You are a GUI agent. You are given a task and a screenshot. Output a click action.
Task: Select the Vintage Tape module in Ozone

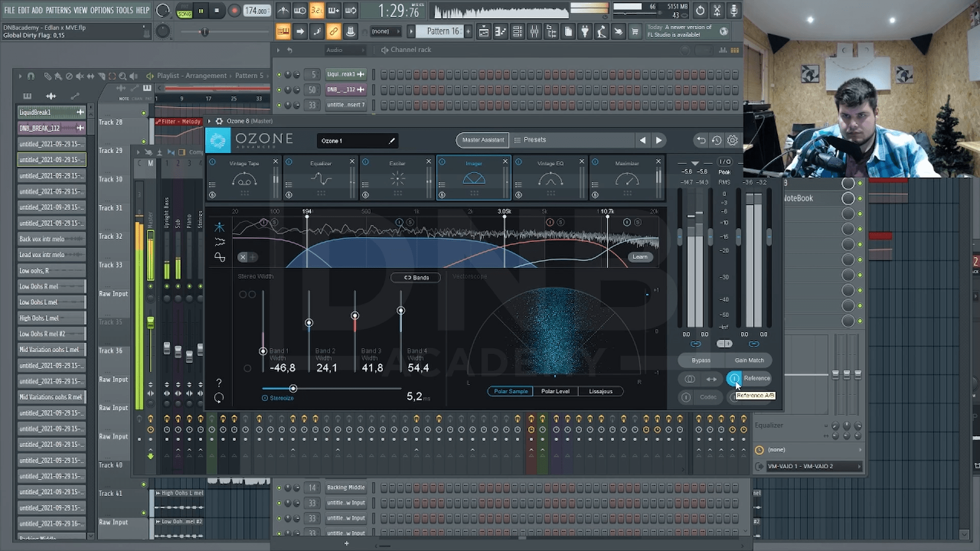pyautogui.click(x=244, y=178)
